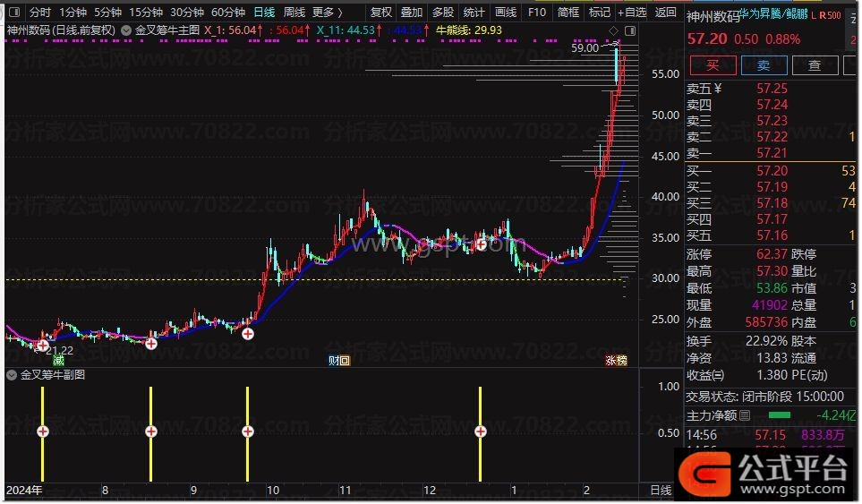This screenshot has width=862, height=504.
Task: Select the 15分钟 period
Action: pyautogui.click(x=146, y=13)
